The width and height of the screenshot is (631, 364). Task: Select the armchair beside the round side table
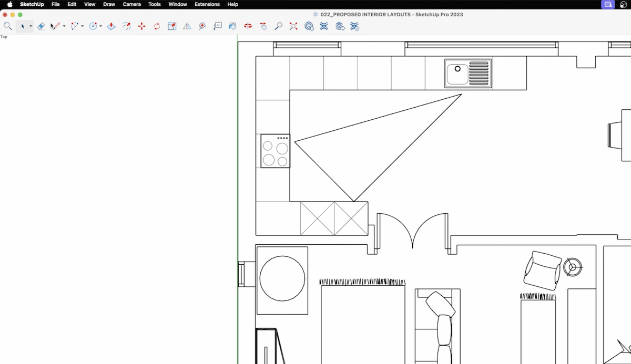(543, 270)
